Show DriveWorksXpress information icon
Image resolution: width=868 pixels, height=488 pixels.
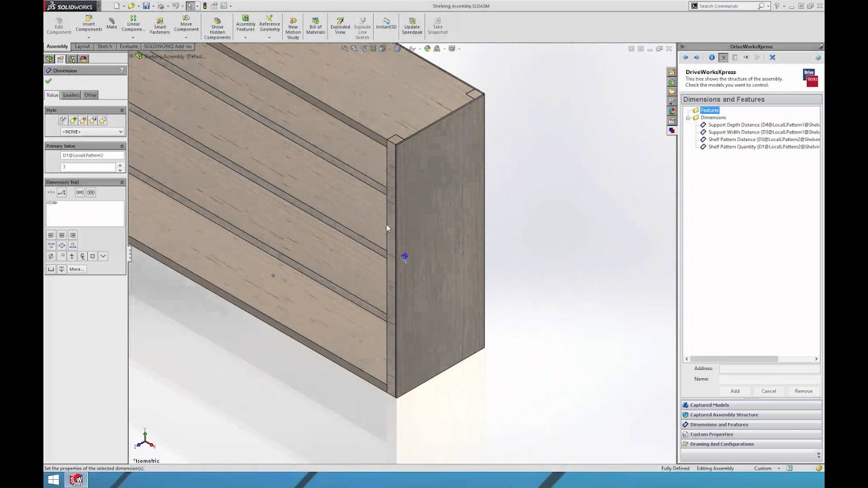pos(711,58)
